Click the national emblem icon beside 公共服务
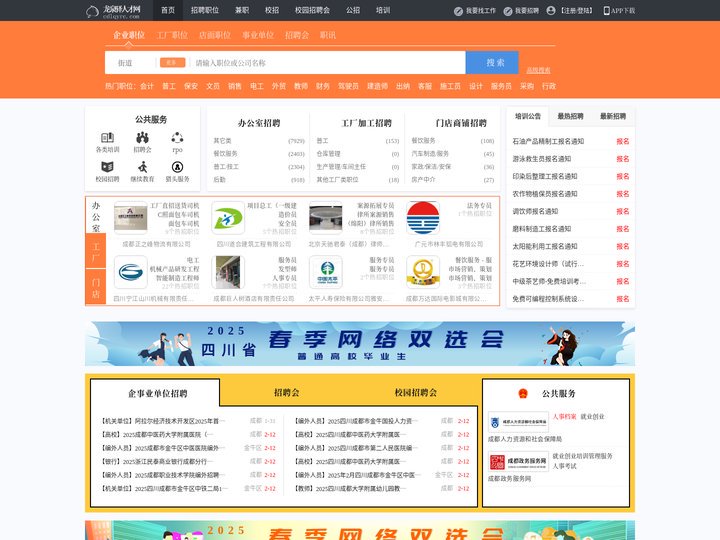This screenshot has width=720, height=540. 523,394
